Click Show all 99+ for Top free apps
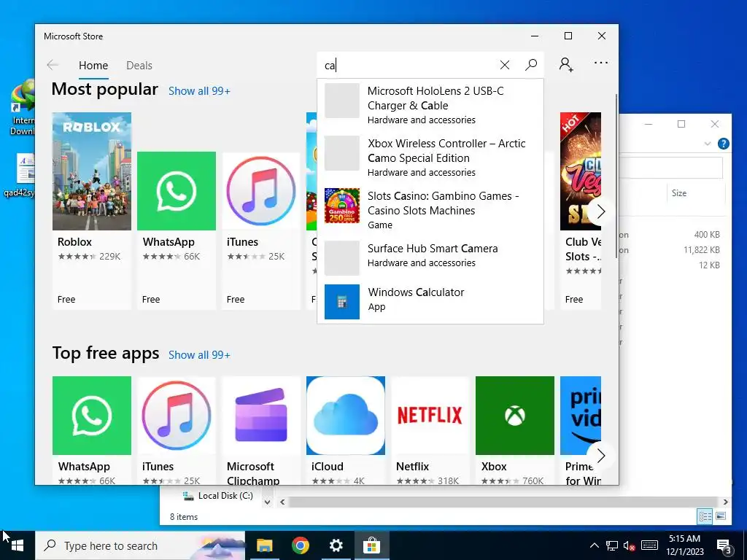The height and width of the screenshot is (560, 747). click(199, 355)
